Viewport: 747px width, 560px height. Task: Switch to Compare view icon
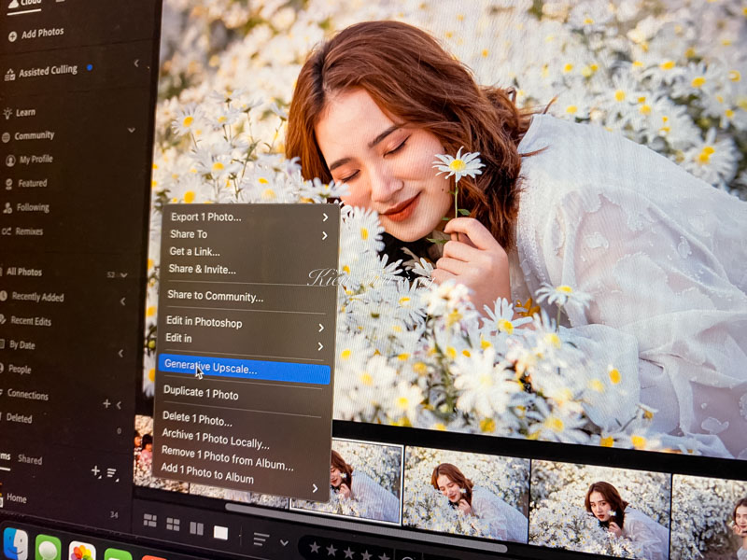tap(196, 528)
